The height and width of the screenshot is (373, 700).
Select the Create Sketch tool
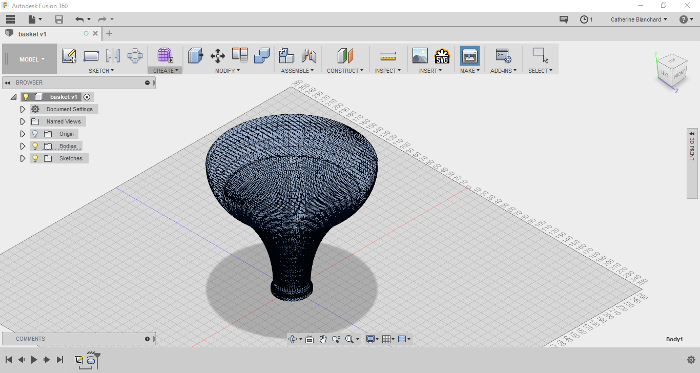(x=69, y=56)
